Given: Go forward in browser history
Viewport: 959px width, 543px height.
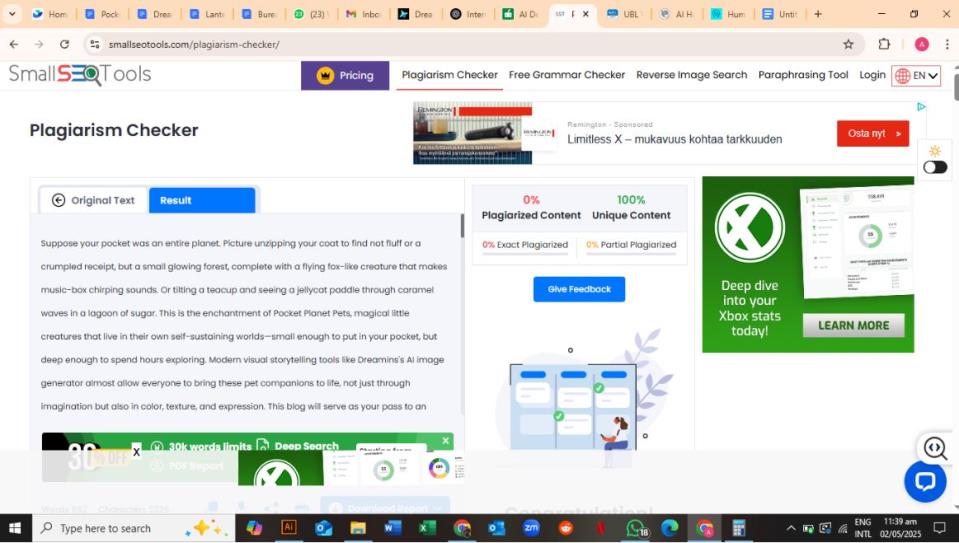Looking at the screenshot, I should pos(39,44).
